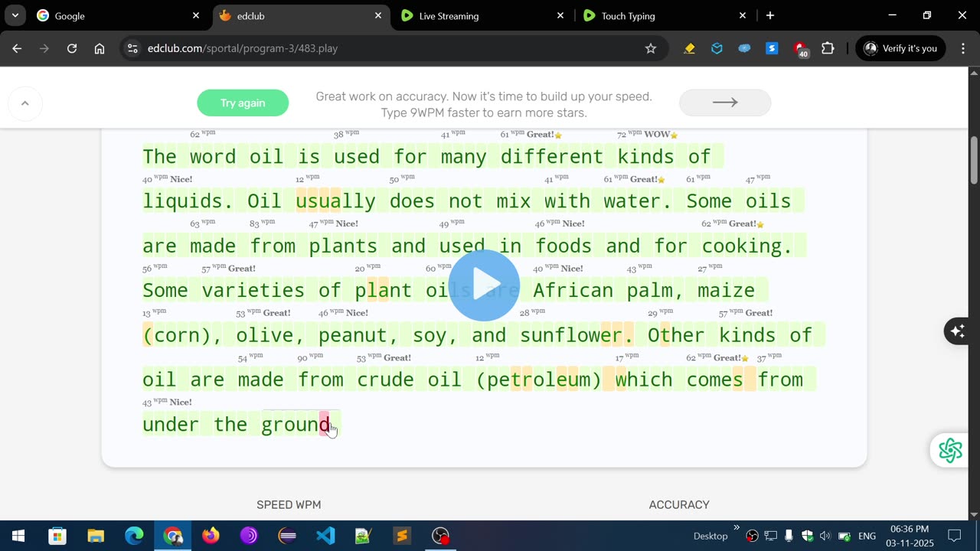The height and width of the screenshot is (551, 980).
Task: Click the page vertical scrollbar thumb
Action: point(974,160)
